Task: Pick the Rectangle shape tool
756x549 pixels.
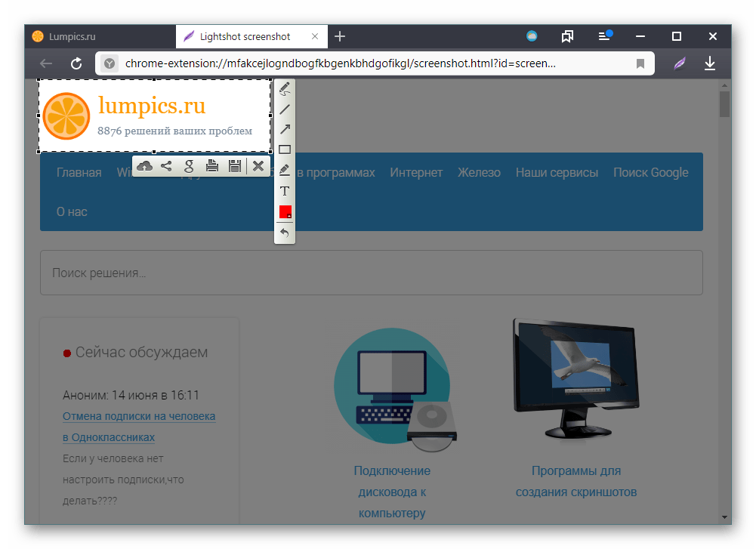Action: tap(285, 150)
